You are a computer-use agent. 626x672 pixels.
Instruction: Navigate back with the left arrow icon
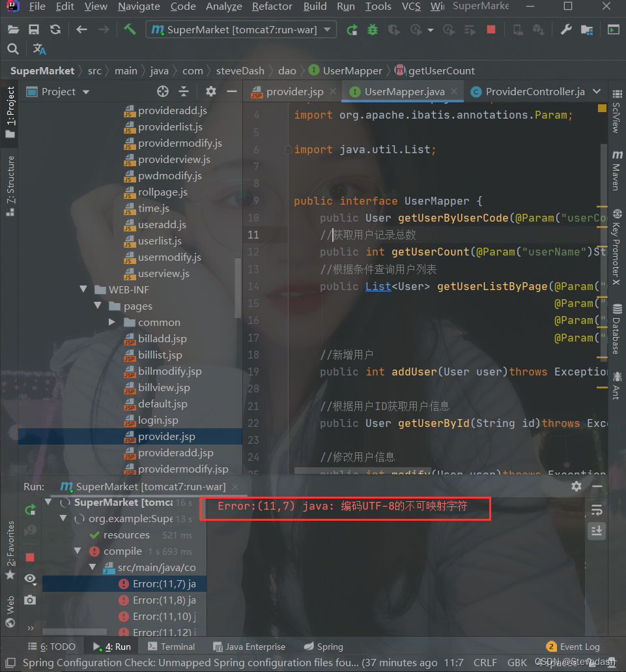tap(81, 29)
